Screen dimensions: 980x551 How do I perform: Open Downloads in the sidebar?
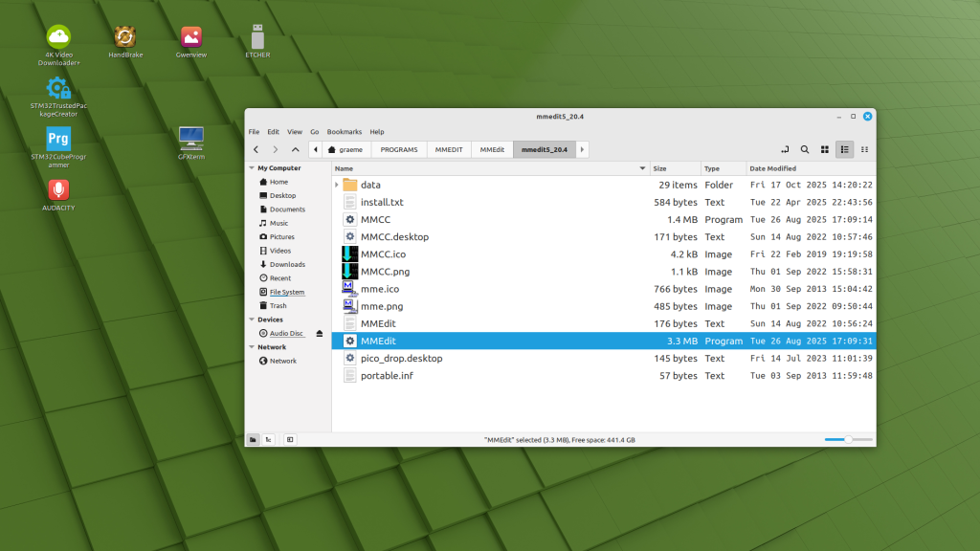[286, 264]
